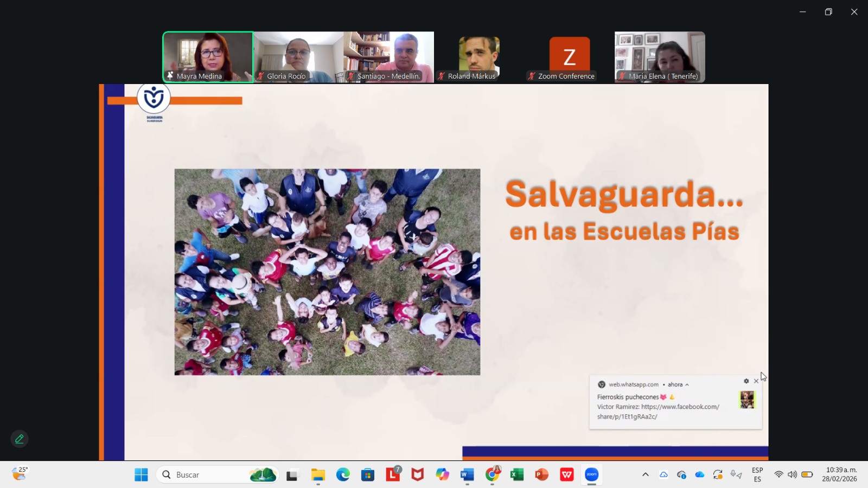
Task: Open Zoom from the taskbar
Action: [591, 475]
